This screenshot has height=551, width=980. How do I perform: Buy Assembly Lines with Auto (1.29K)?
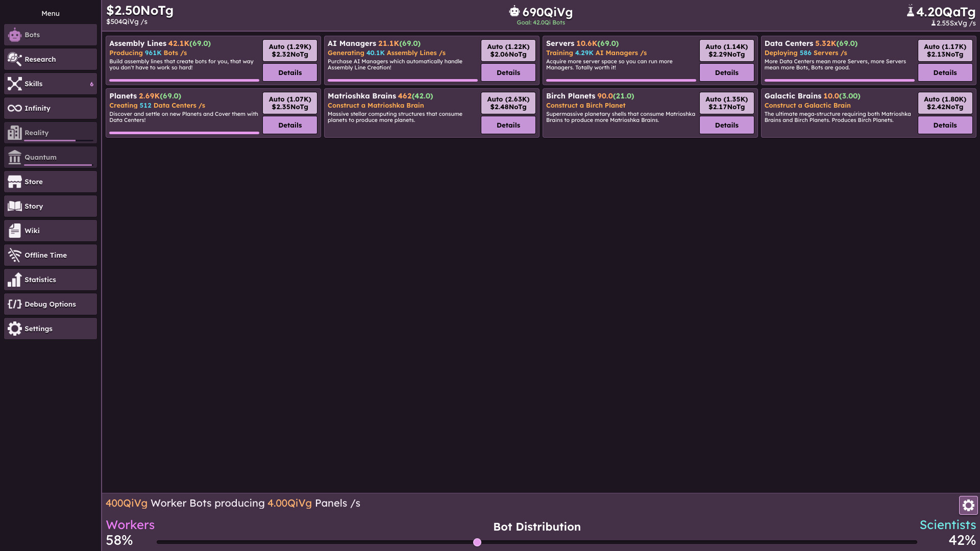pos(290,51)
